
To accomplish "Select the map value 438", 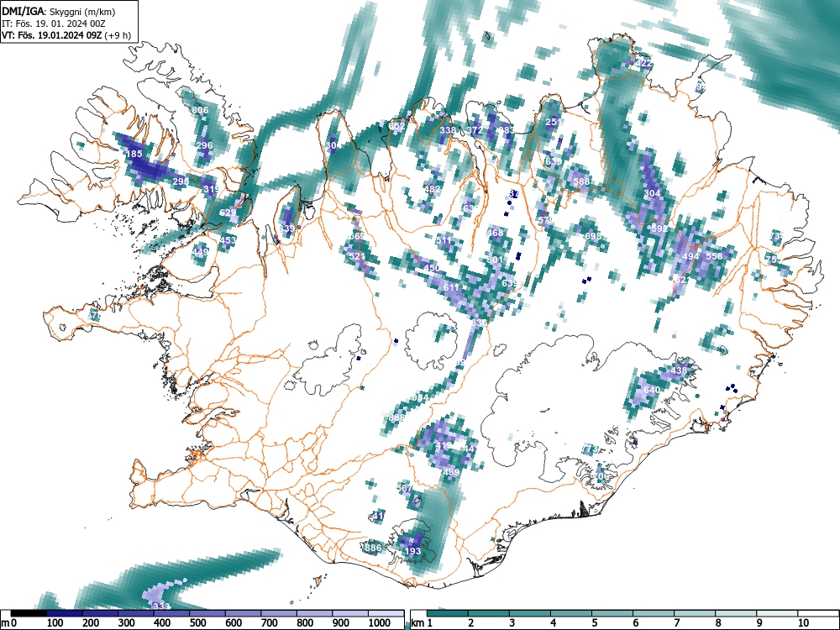I will (x=679, y=370).
